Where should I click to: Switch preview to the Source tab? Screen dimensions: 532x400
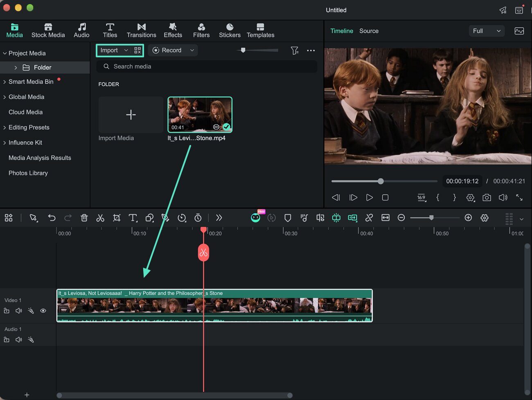click(x=369, y=31)
